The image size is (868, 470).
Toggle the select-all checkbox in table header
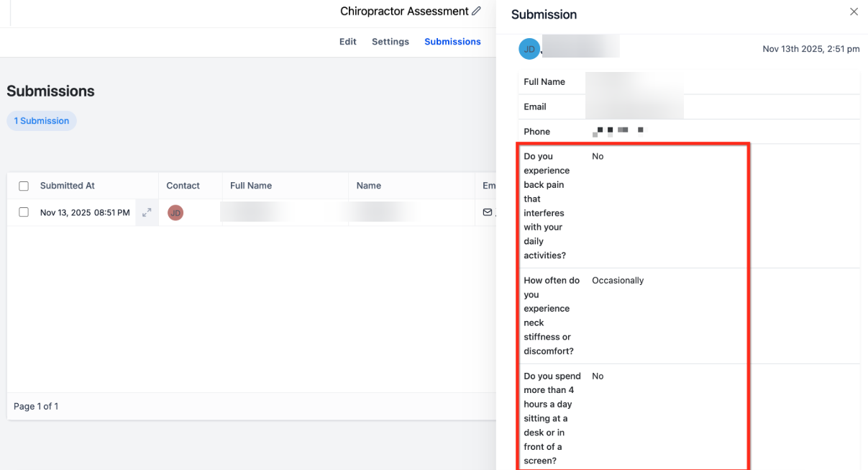24,186
